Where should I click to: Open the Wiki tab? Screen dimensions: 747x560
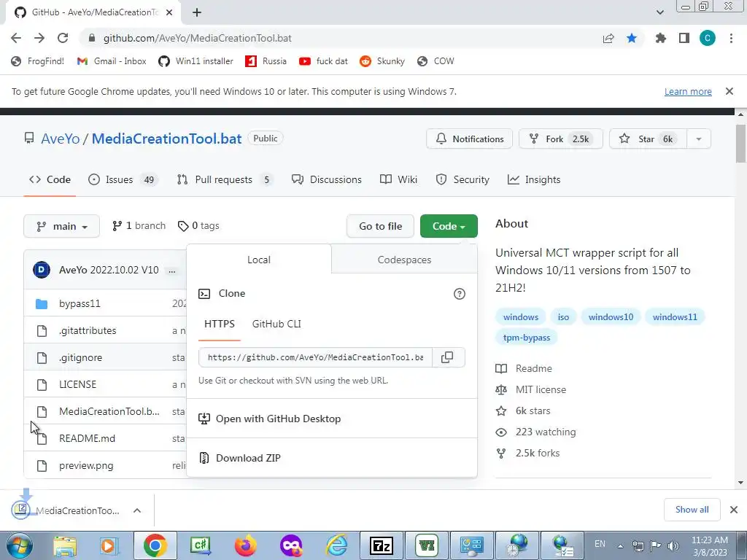click(399, 179)
